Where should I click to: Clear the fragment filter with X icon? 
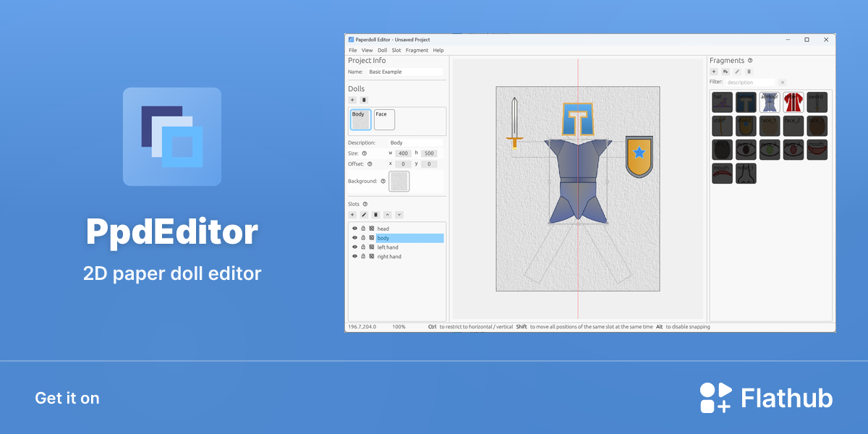pyautogui.click(x=782, y=82)
